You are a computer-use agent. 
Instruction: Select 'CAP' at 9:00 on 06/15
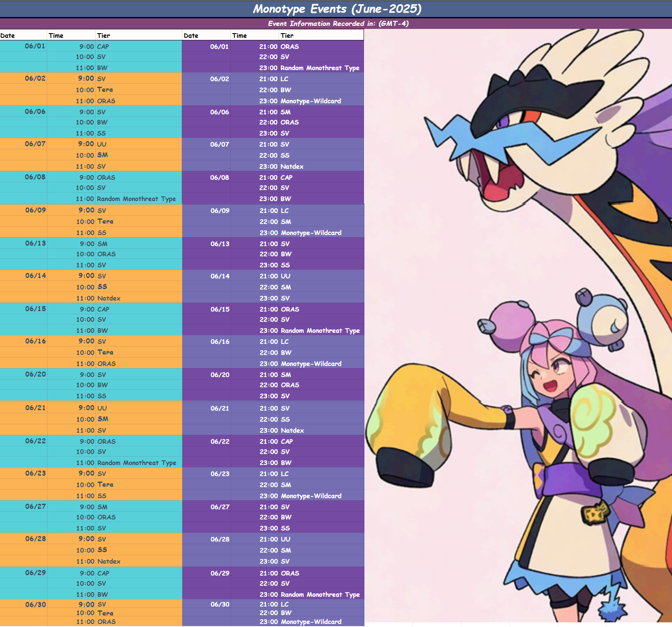tap(103, 309)
